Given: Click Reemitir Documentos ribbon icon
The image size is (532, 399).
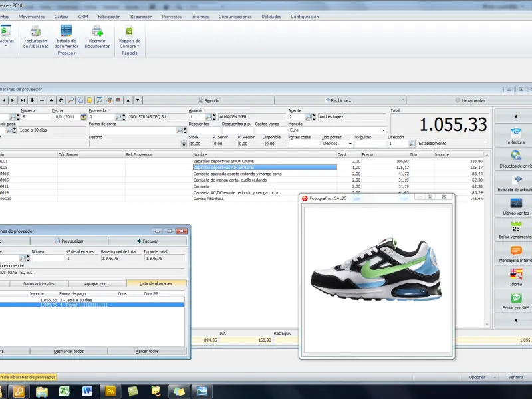Looking at the screenshot, I should click(97, 37).
